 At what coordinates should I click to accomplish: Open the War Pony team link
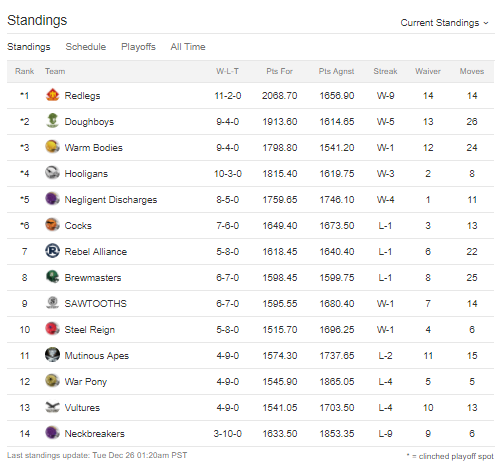[x=86, y=382]
